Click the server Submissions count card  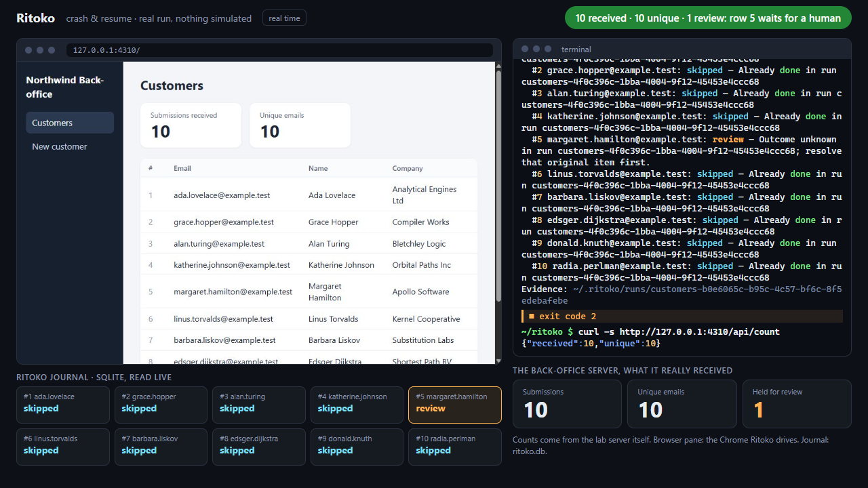567,404
